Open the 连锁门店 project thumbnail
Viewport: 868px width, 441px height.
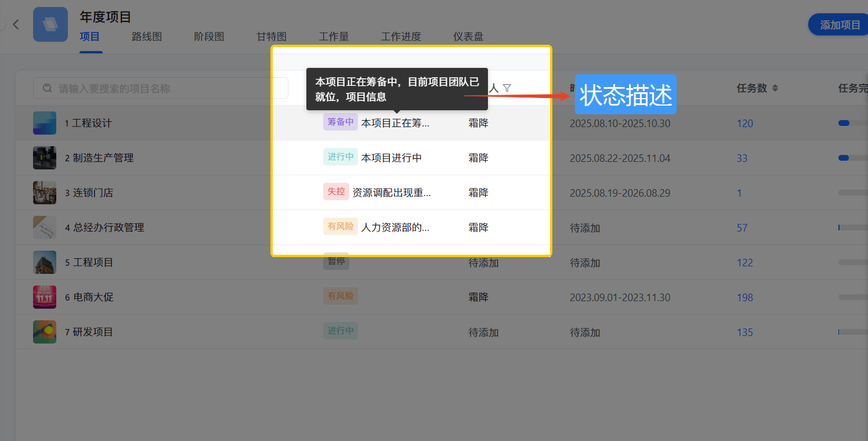pos(45,192)
